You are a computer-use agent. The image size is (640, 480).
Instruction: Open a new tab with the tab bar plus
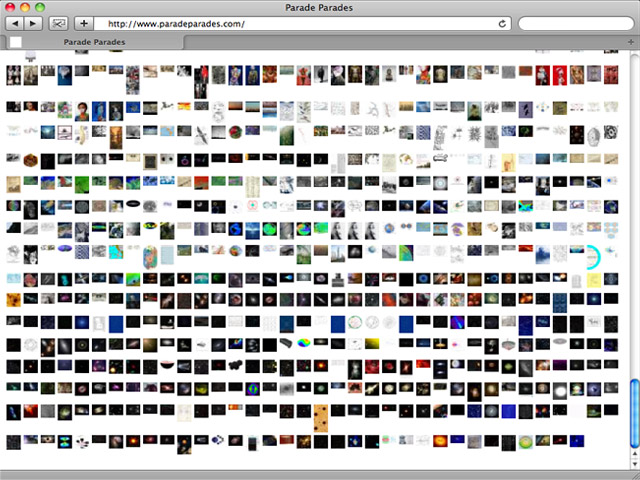631,42
